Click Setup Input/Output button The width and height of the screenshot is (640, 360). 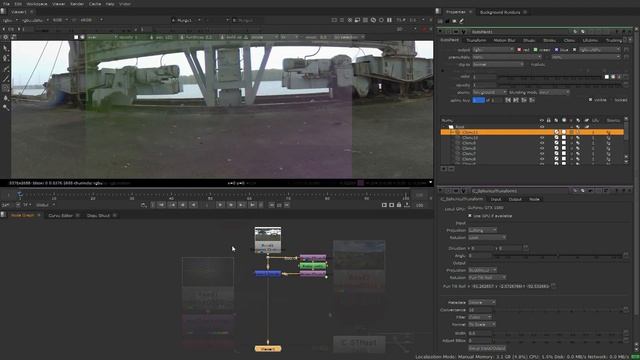pyautogui.click(x=487, y=348)
